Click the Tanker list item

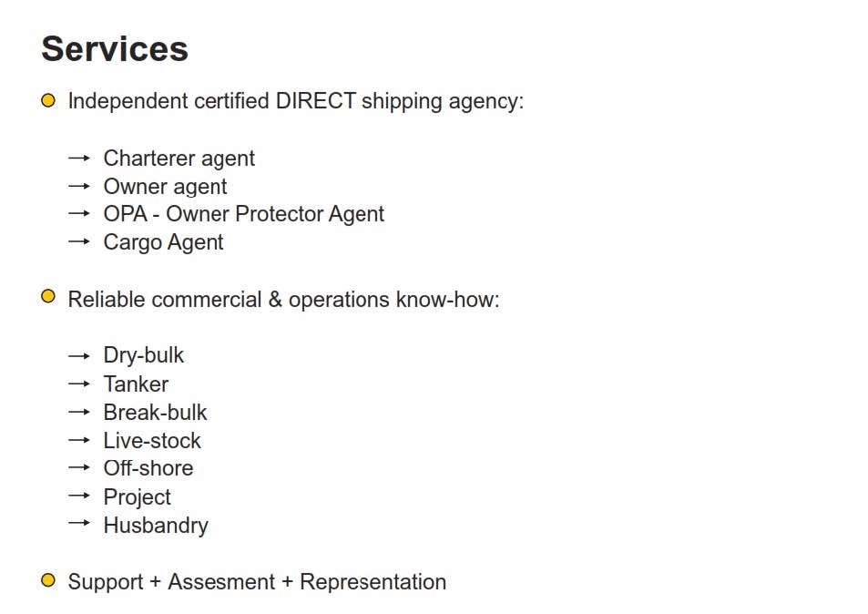pyautogui.click(x=136, y=384)
